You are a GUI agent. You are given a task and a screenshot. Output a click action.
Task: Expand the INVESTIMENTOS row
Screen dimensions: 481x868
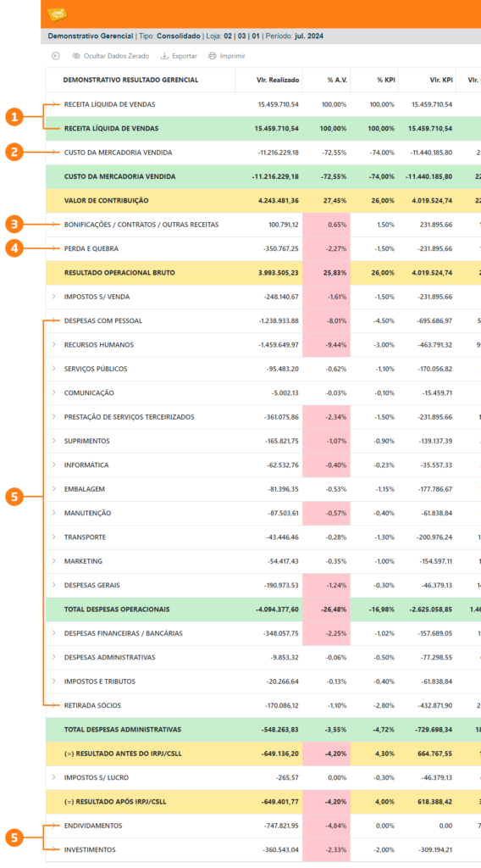pyautogui.click(x=53, y=849)
